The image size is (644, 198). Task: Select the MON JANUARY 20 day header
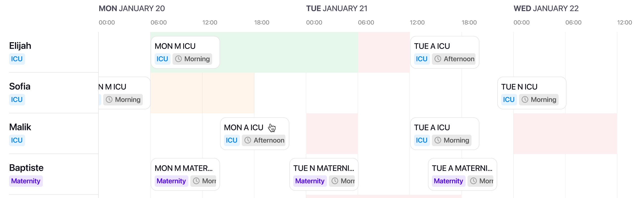pyautogui.click(x=132, y=8)
